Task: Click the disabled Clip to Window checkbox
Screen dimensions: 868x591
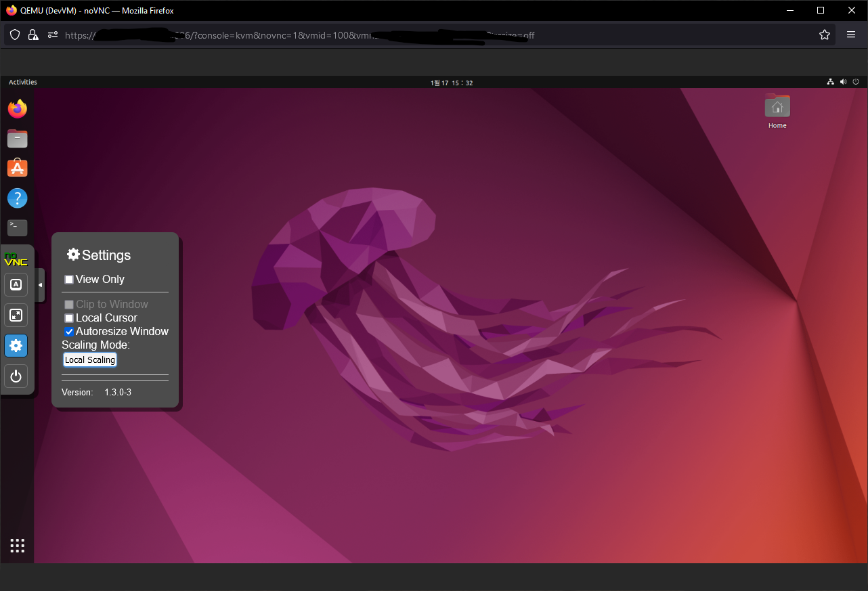Action: (x=69, y=305)
